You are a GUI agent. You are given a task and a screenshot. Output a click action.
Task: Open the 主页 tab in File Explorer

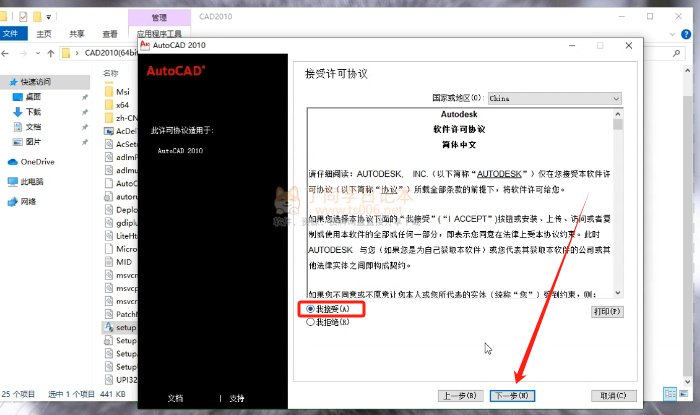[x=44, y=33]
